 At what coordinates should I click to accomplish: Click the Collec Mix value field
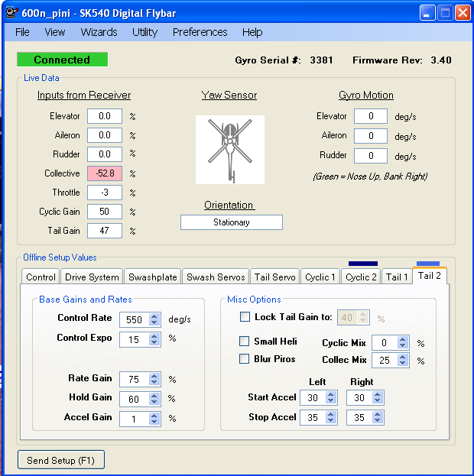click(385, 360)
